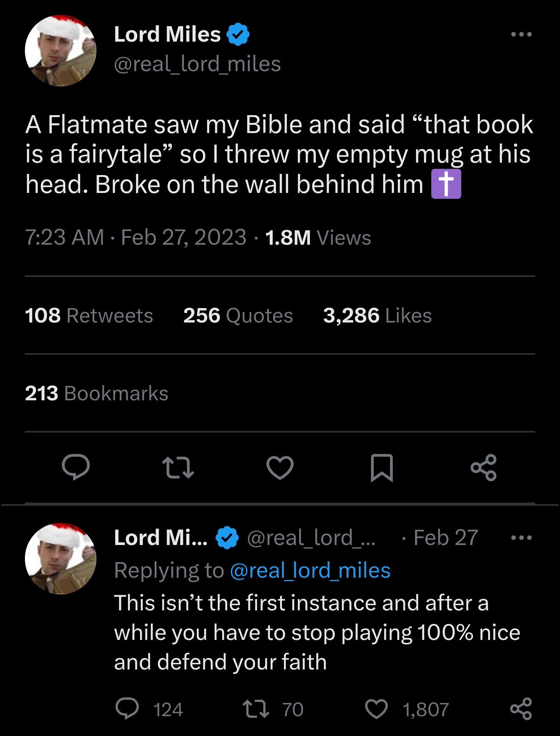The height and width of the screenshot is (736, 560).
Task: Bookmark the main tweet
Action: [382, 467]
